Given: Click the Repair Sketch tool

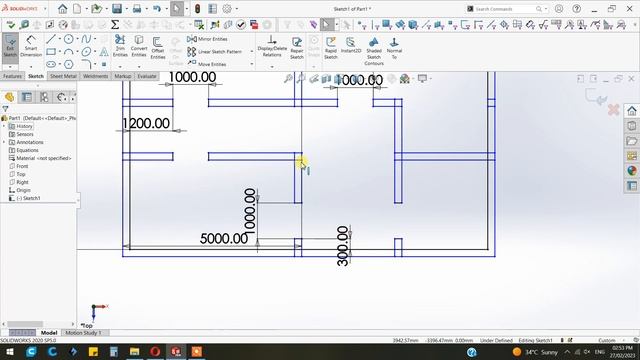Looking at the screenshot, I should [x=297, y=47].
